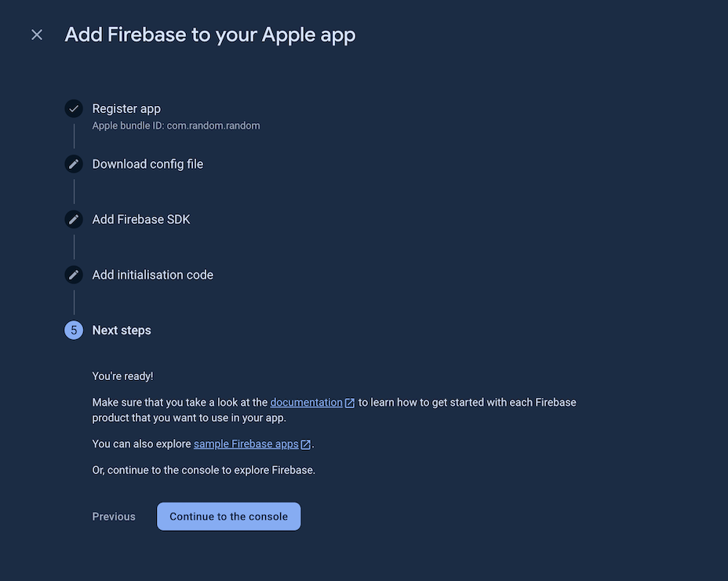This screenshot has height=581, width=728.
Task: Click the checkmark icon beside Register app
Action: (x=74, y=109)
